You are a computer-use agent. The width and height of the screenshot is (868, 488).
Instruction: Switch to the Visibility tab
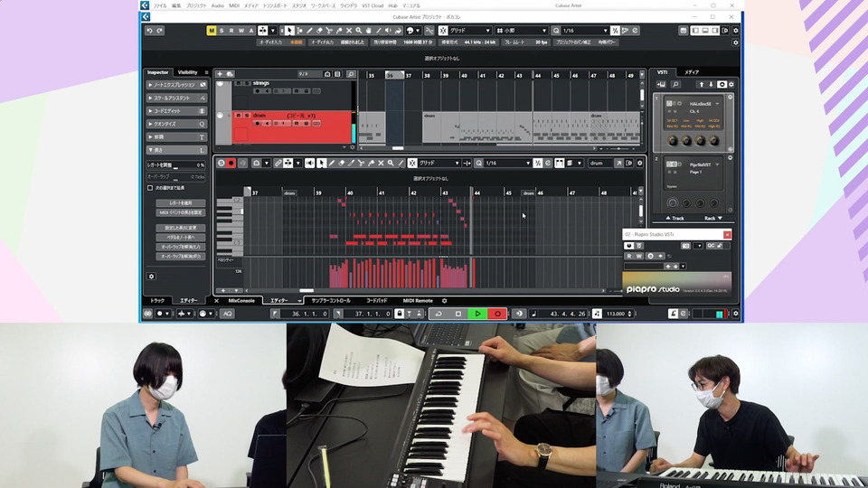tap(187, 72)
